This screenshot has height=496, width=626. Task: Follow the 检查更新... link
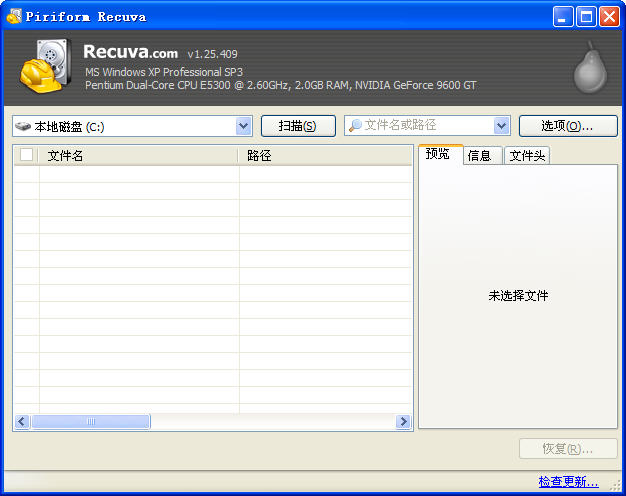click(568, 482)
